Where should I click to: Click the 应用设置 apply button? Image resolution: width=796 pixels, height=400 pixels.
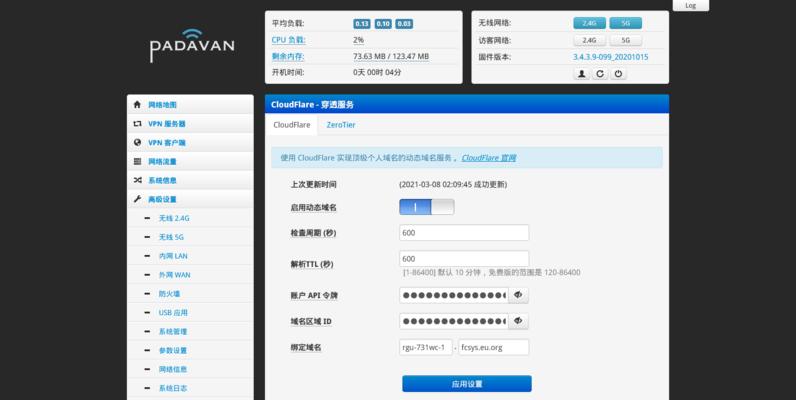click(x=467, y=384)
